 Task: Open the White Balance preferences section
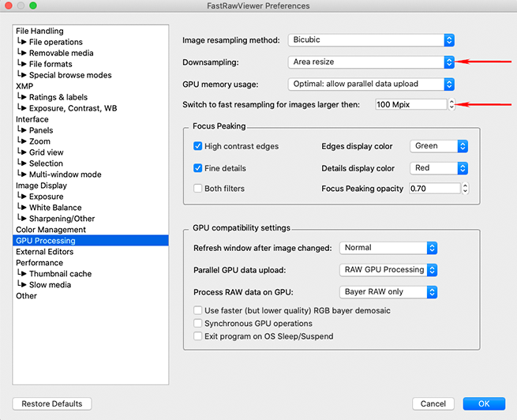click(x=55, y=208)
